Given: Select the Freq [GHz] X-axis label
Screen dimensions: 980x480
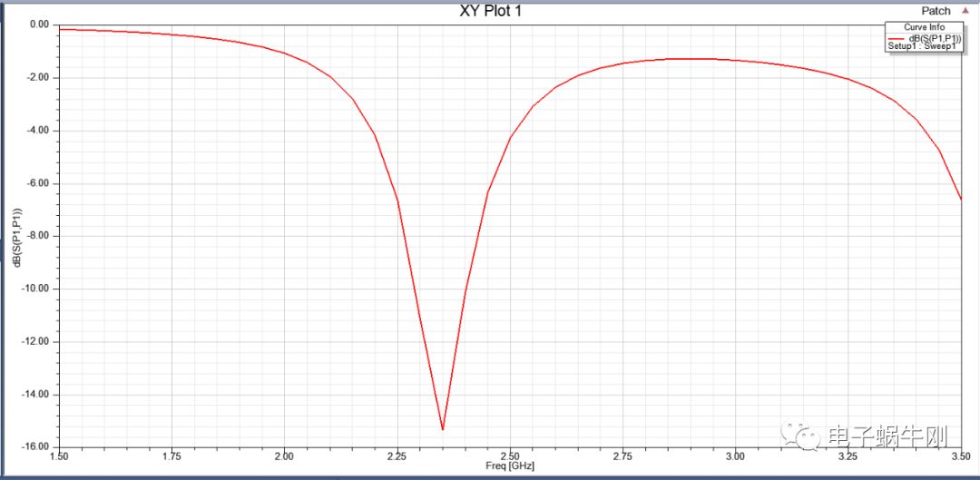Looking at the screenshot, I should [x=511, y=466].
